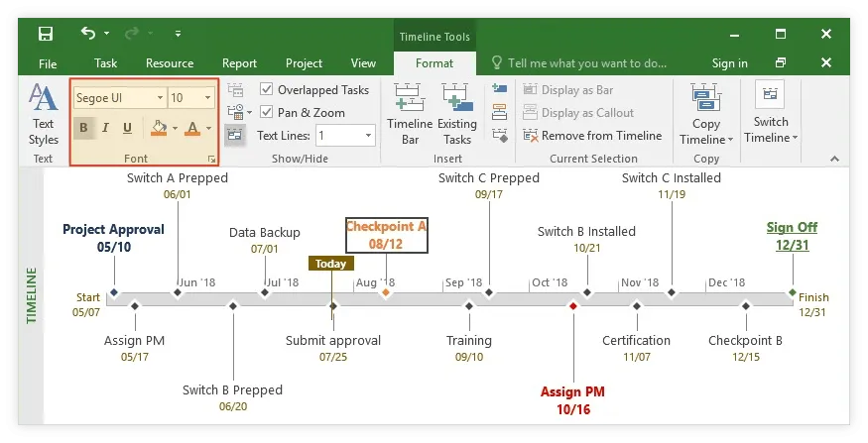Viewport: 868px width, 443px height.
Task: Open Text Styles tool
Action: (x=43, y=114)
